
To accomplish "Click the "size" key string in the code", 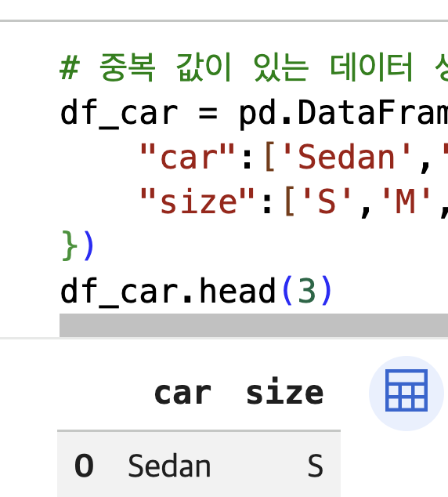I will [197, 202].
